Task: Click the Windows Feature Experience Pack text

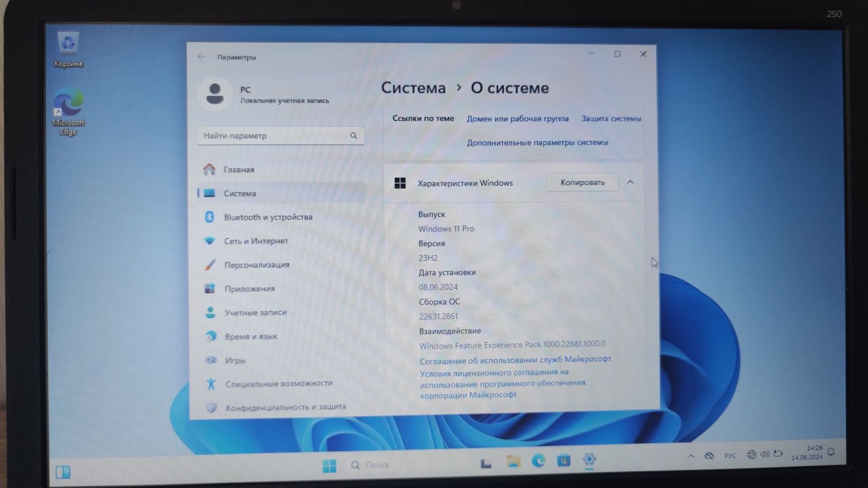Action: (x=512, y=345)
